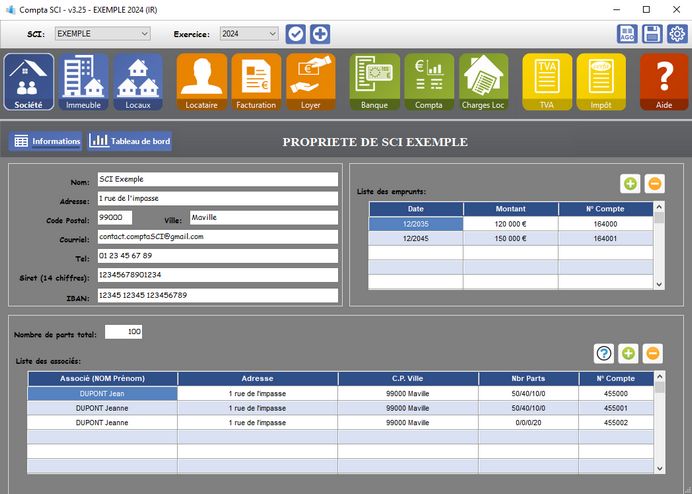Viewport: 692px width, 494px height.
Task: Select the Informations tab
Action: (46, 141)
